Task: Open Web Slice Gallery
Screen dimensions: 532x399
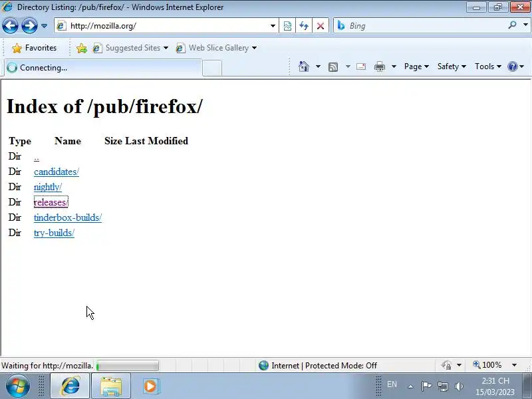Action: (x=216, y=48)
